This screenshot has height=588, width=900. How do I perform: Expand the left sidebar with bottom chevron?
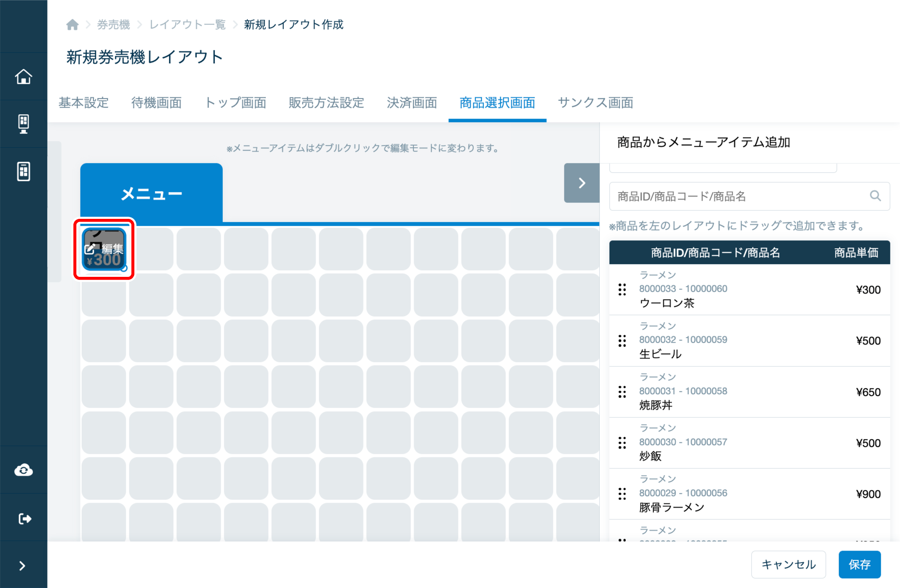[x=22, y=566]
